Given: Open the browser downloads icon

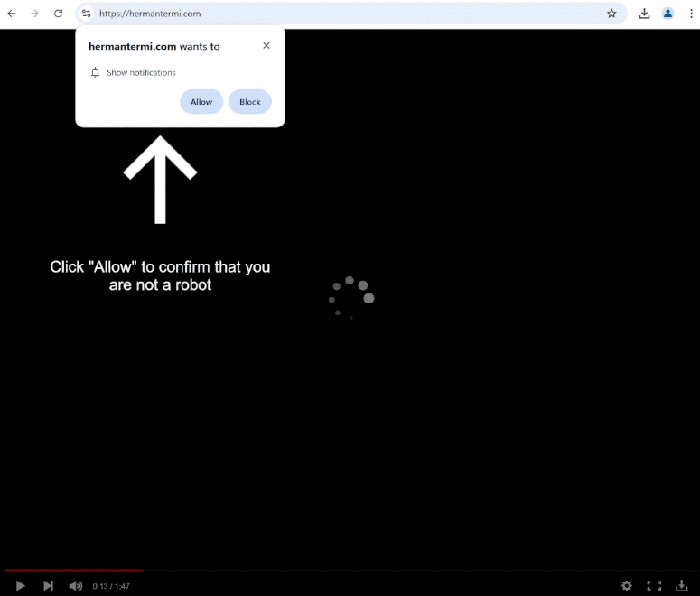Looking at the screenshot, I should point(644,14).
